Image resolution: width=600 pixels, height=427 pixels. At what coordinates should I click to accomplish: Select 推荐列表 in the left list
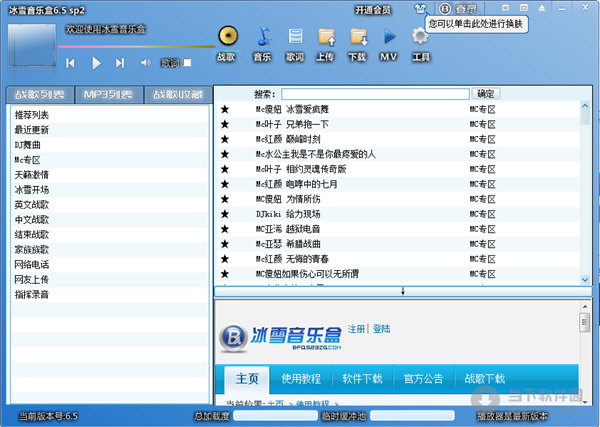(x=32, y=115)
